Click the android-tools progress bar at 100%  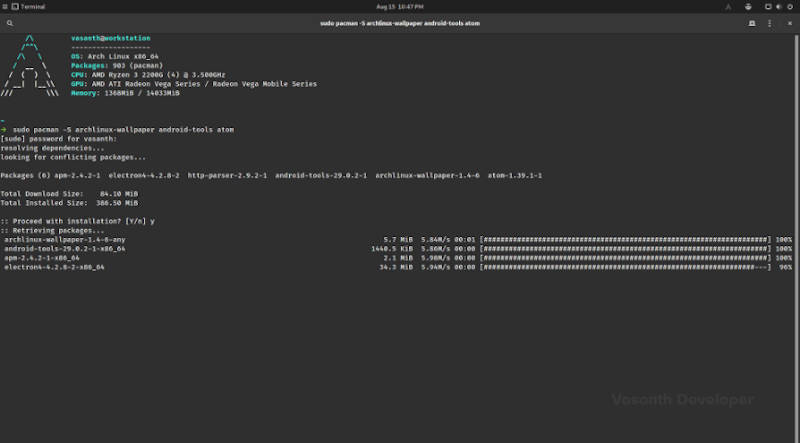tap(625, 249)
